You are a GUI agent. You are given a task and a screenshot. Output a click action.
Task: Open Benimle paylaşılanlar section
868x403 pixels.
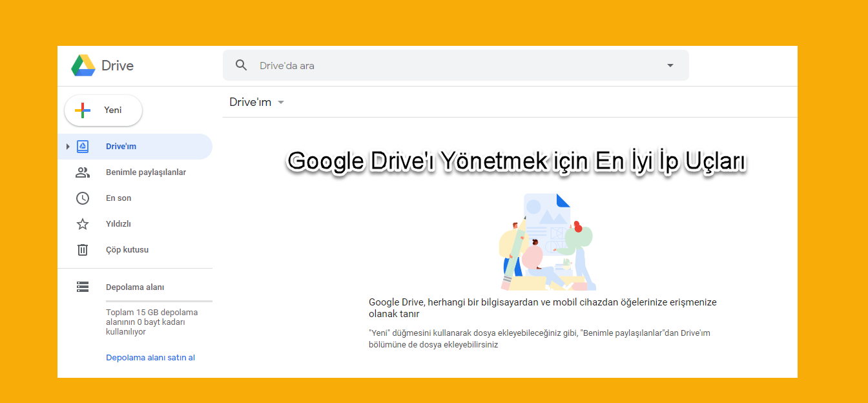tap(135, 172)
